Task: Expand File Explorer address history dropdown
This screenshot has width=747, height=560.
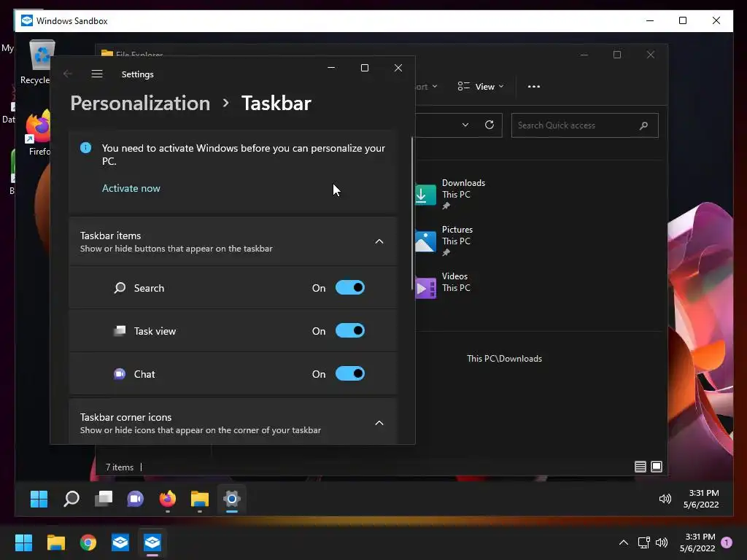Action: point(465,125)
